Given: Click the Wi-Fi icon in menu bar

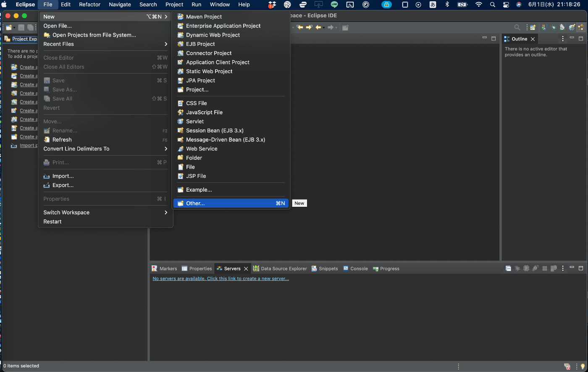Looking at the screenshot, I should pos(478,5).
